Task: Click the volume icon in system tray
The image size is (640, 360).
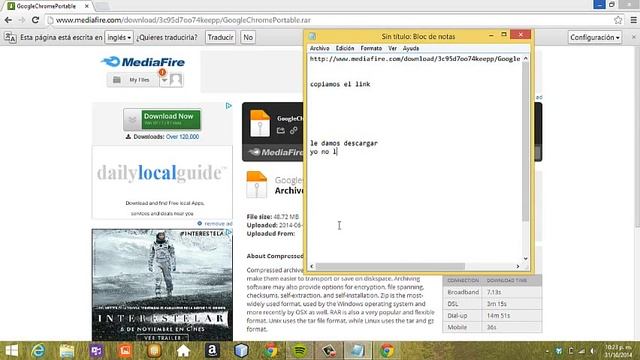Action: click(x=592, y=351)
